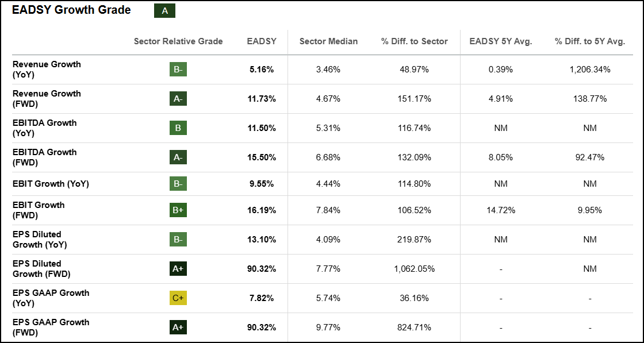The width and height of the screenshot is (644, 343).
Task: Select the EPS Diluted Growth (YoY) row label
Action: pos(40,240)
